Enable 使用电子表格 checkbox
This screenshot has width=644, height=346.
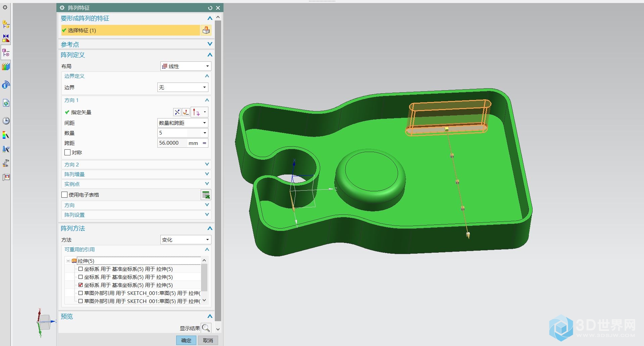(65, 195)
